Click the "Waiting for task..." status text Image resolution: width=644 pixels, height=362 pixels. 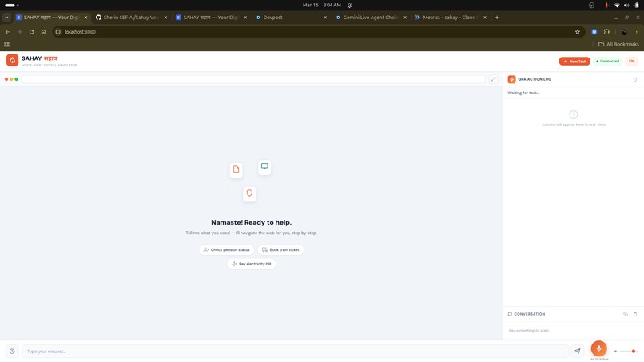tap(523, 93)
